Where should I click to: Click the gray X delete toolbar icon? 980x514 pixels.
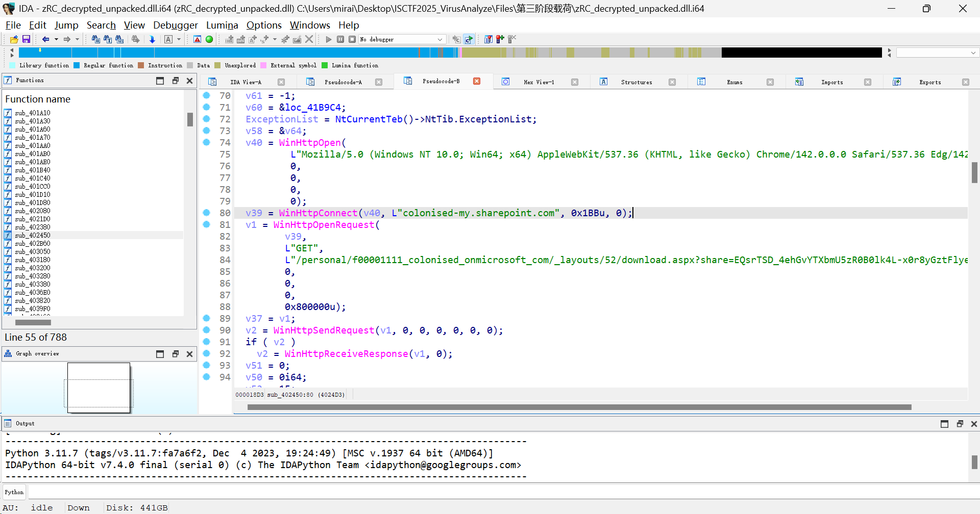(309, 39)
